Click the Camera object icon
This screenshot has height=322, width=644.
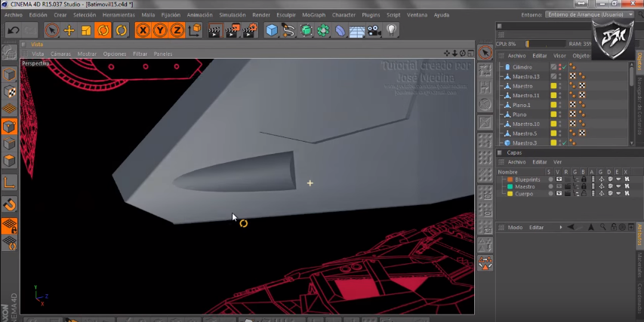374,30
